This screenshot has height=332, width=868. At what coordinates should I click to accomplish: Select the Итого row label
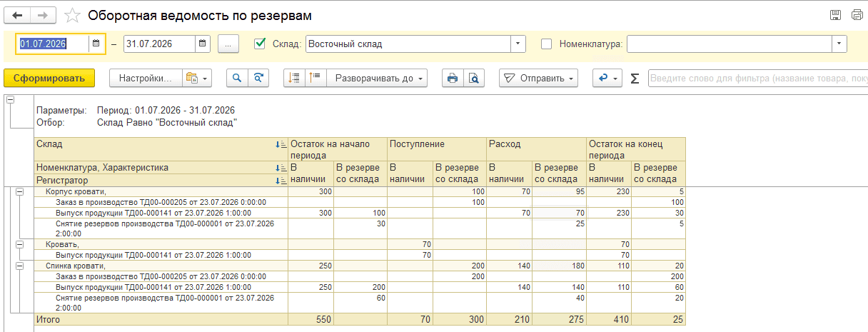49,320
